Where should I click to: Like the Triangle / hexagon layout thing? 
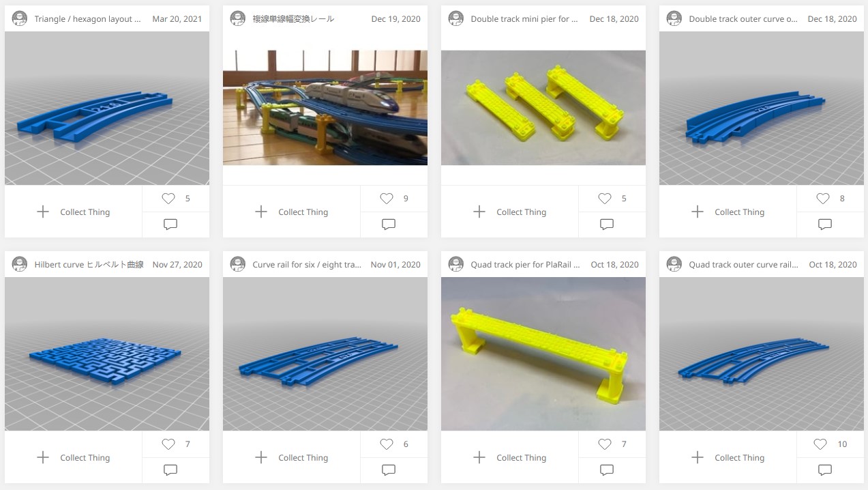coord(168,199)
